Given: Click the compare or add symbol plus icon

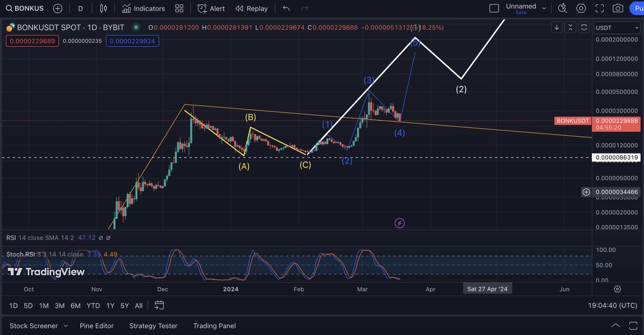Looking at the screenshot, I should (x=57, y=9).
